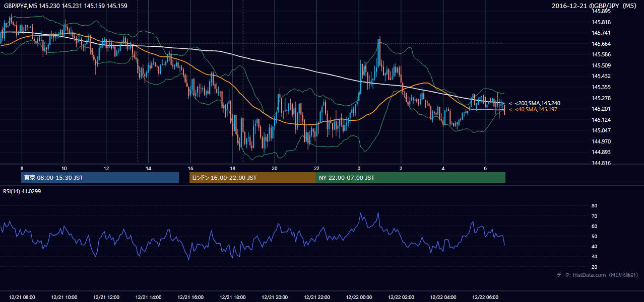This screenshot has height=302, width=644.
Task: Click price axis value 144.893
Action: click(x=601, y=152)
